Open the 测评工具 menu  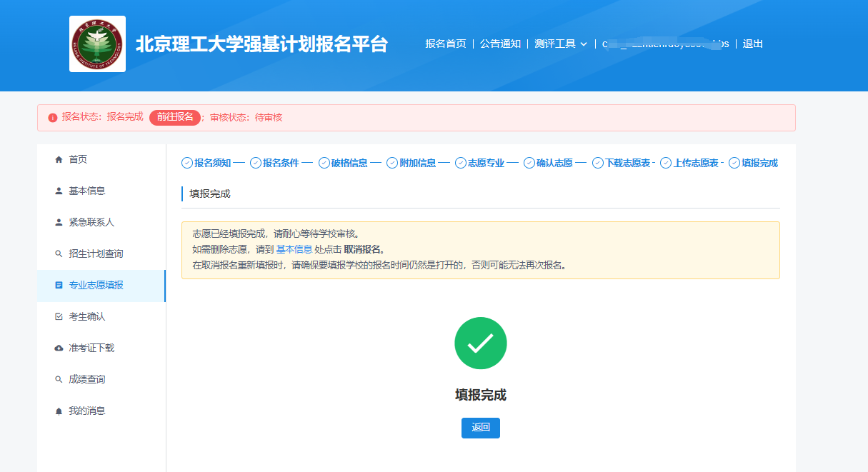point(561,44)
